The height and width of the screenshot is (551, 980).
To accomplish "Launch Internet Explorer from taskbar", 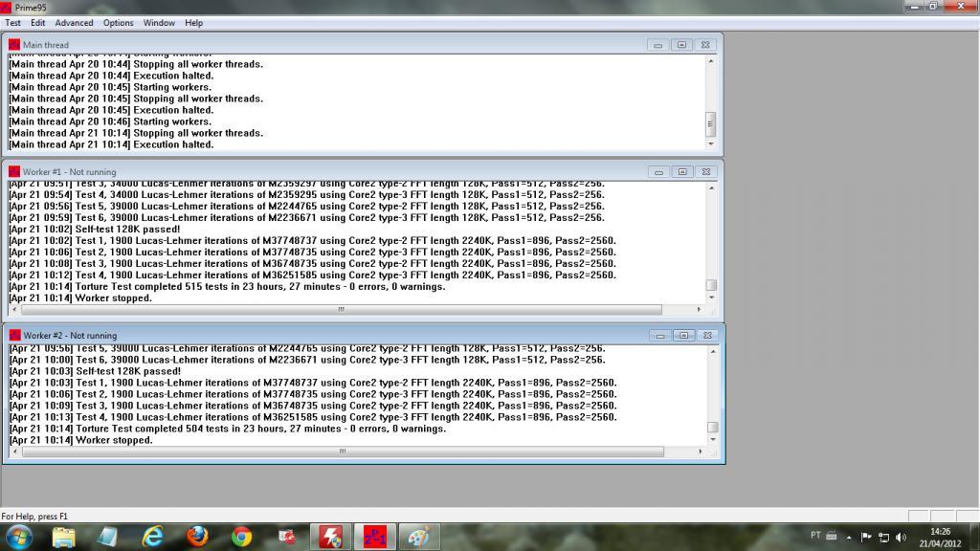I will coord(152,537).
